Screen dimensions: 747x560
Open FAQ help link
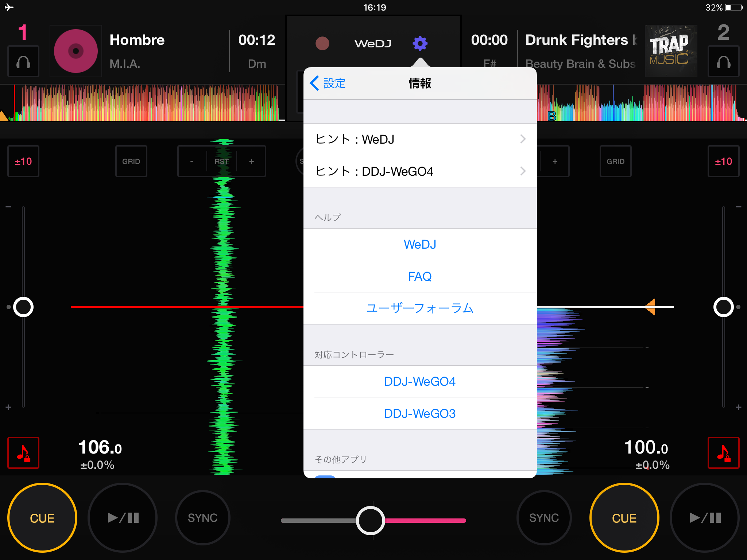420,276
